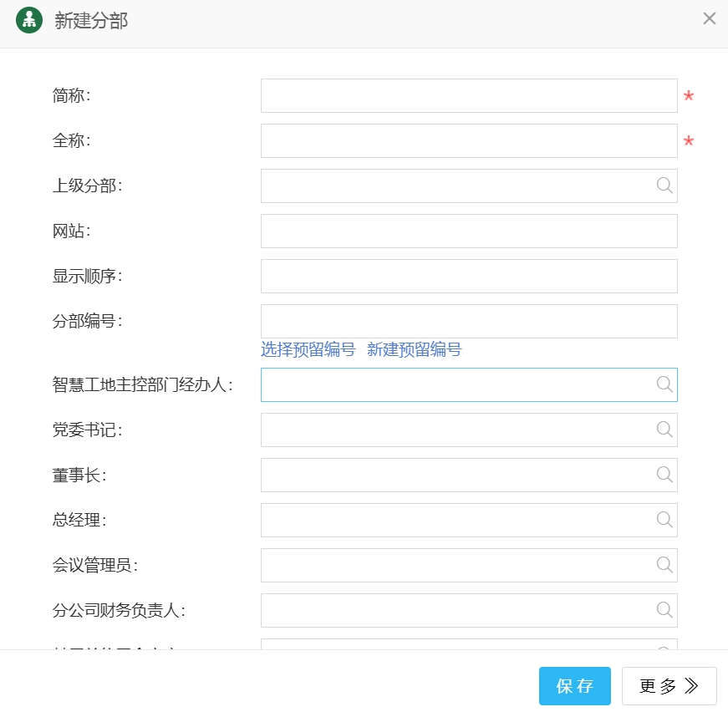
Task: Close the 新建分部 dialog
Action: coord(709,19)
